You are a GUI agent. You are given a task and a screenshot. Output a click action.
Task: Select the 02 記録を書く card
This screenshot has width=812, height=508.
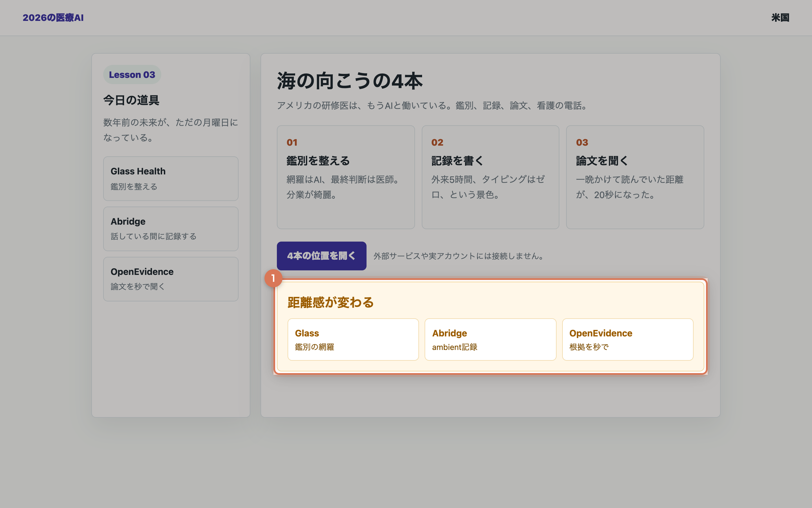(x=490, y=178)
